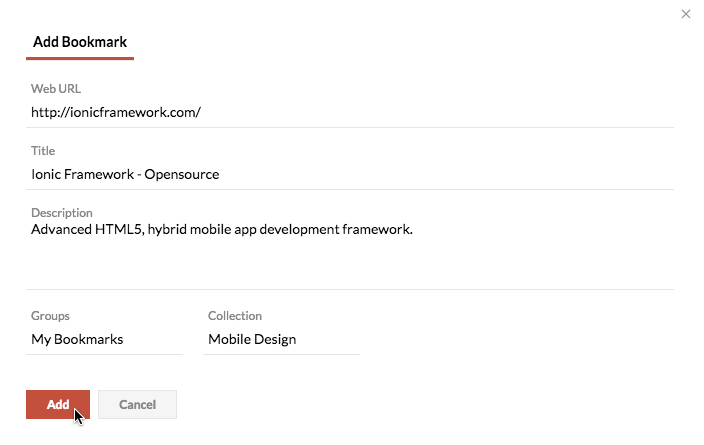Viewport: 704px width, 445px height.
Task: Click the Collection label
Action: (235, 316)
